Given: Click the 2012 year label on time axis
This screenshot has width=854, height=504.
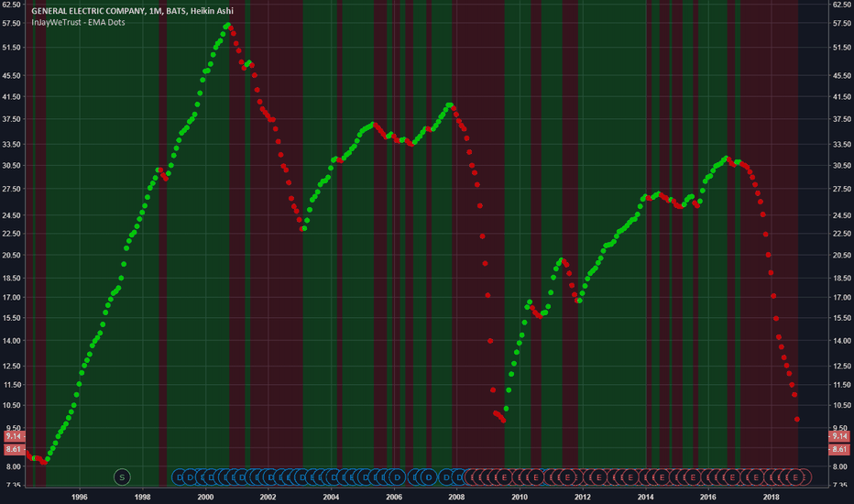Looking at the screenshot, I should pyautogui.click(x=582, y=497).
